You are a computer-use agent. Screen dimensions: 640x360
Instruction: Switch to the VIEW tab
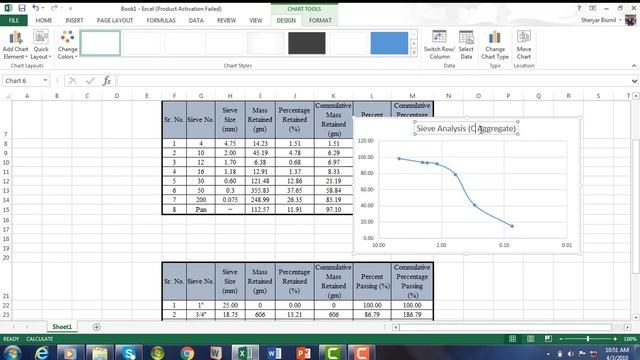click(x=256, y=20)
